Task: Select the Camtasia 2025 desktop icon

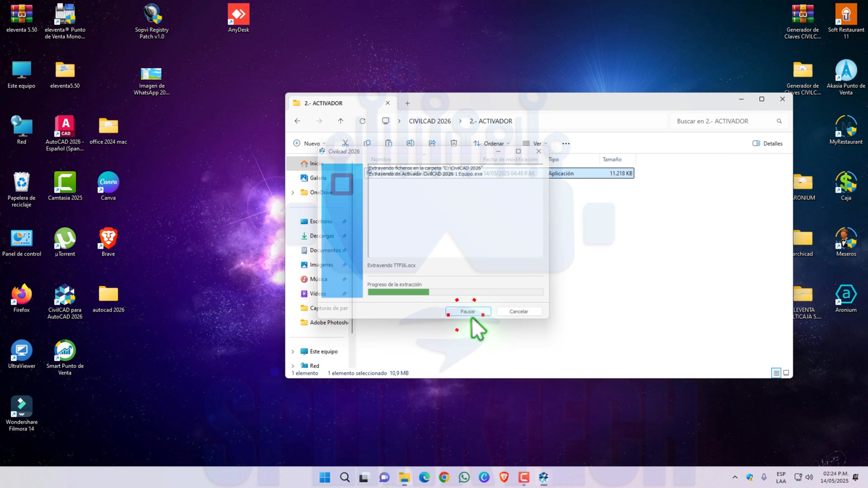Action: [x=65, y=186]
